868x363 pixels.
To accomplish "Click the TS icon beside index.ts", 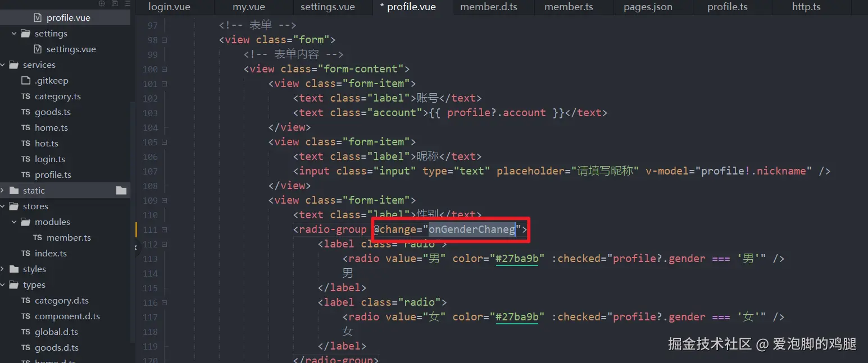I will pos(26,254).
